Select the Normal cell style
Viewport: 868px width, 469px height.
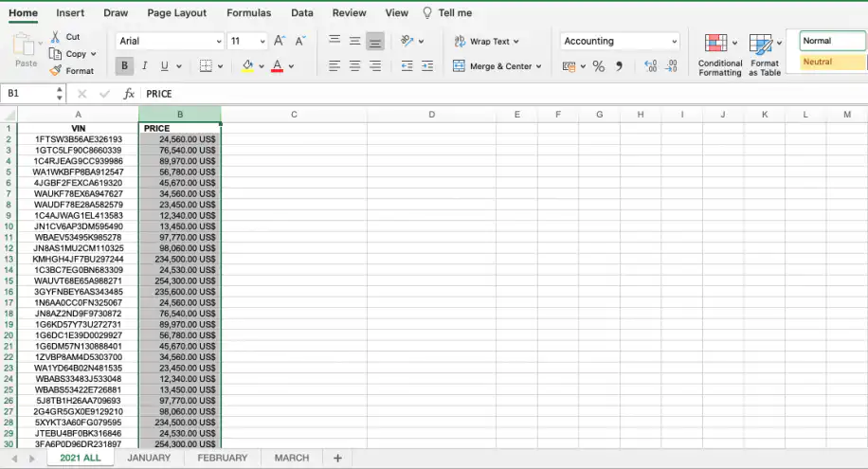pos(832,41)
